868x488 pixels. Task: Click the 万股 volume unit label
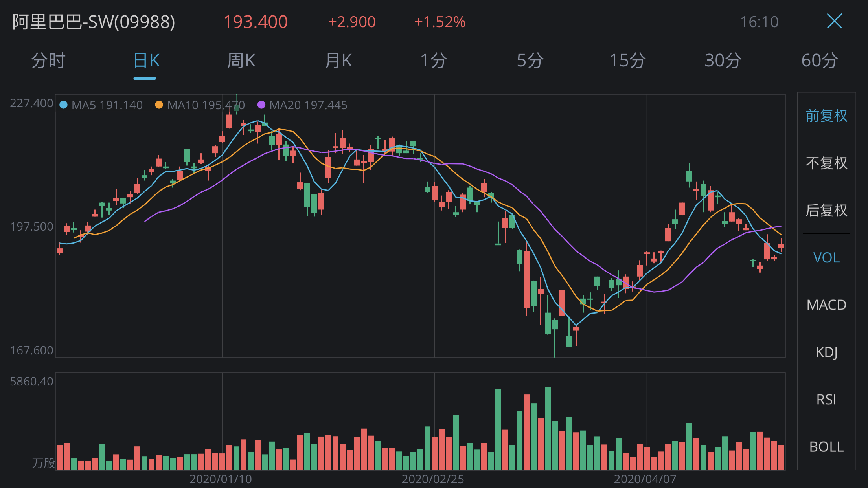[x=43, y=463]
